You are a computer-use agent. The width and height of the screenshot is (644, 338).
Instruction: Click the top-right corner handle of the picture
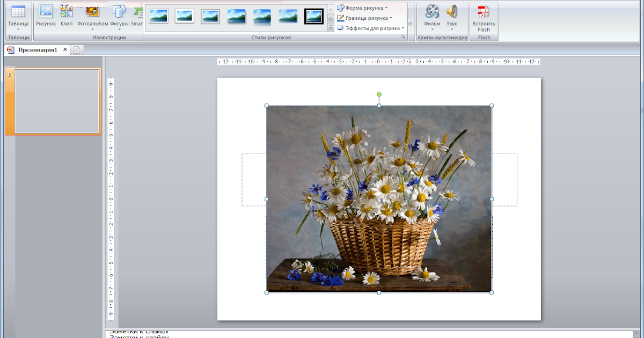[x=492, y=106]
